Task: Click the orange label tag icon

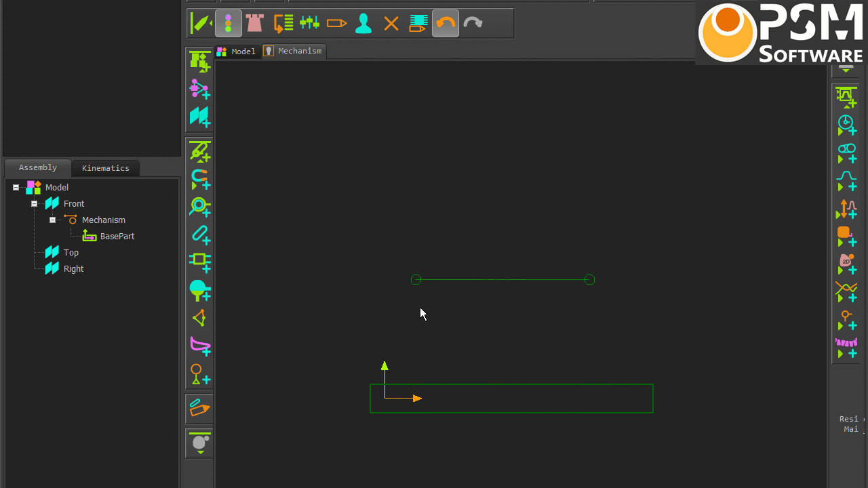Action: [336, 24]
